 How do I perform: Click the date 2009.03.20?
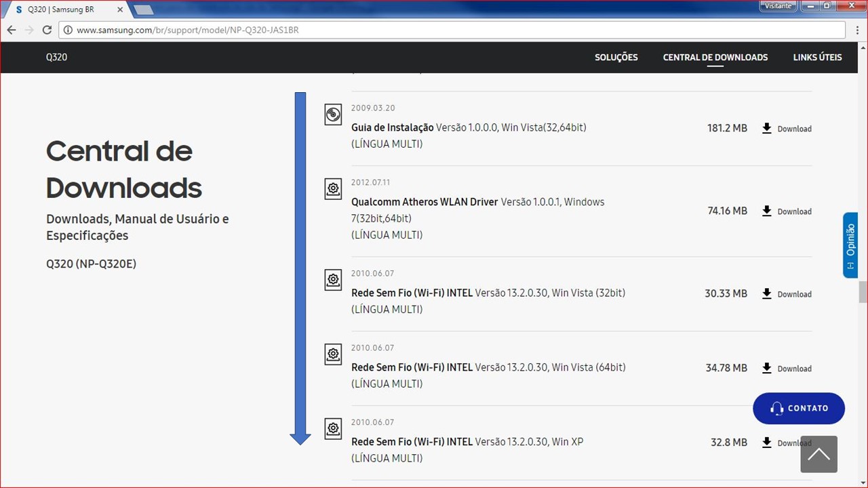click(373, 108)
